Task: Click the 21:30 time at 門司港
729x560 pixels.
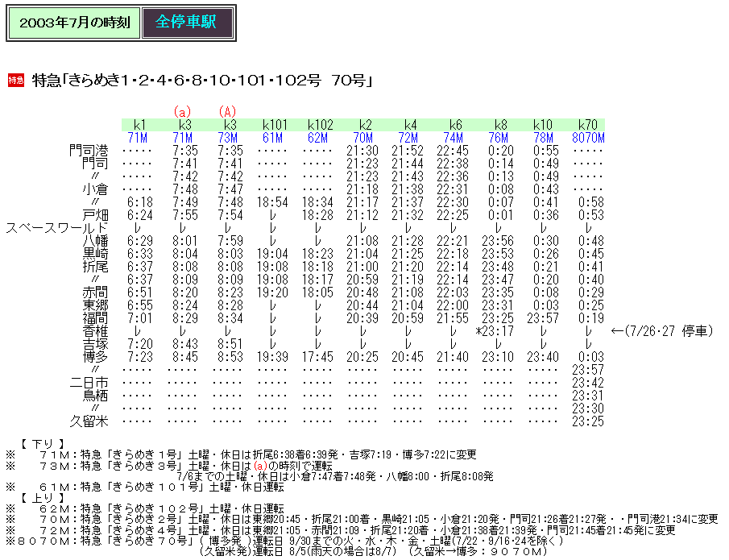Action: tap(362, 151)
